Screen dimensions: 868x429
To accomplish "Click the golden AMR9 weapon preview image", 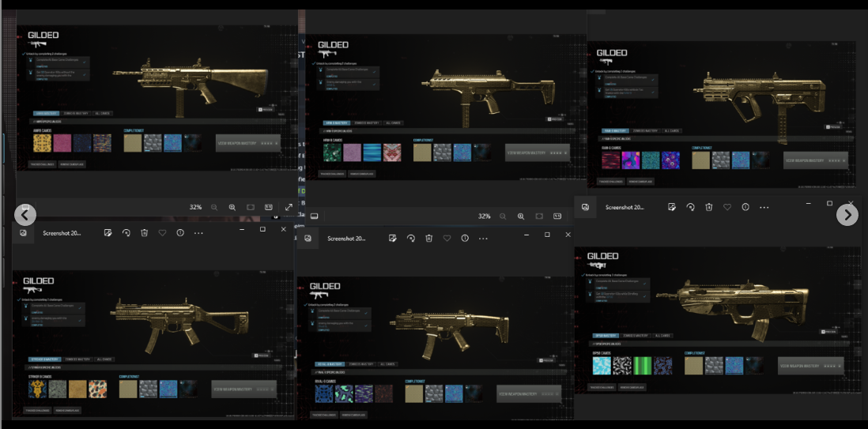I will coord(191,86).
